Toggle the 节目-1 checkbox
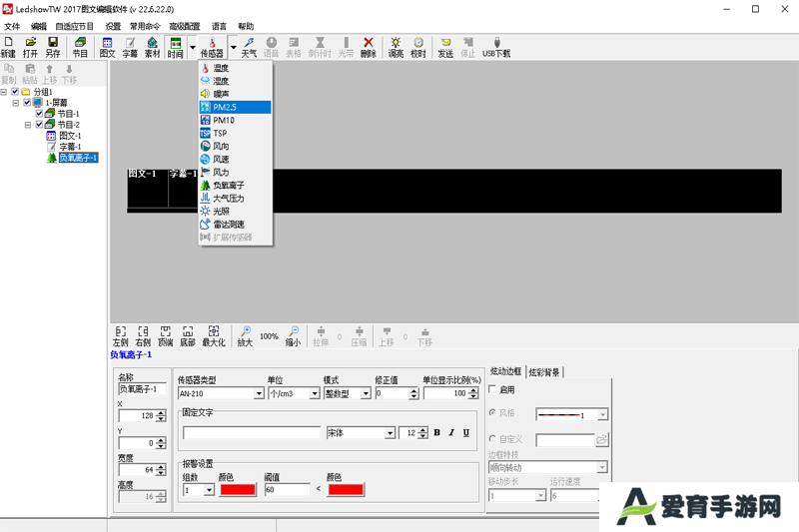 (39, 114)
